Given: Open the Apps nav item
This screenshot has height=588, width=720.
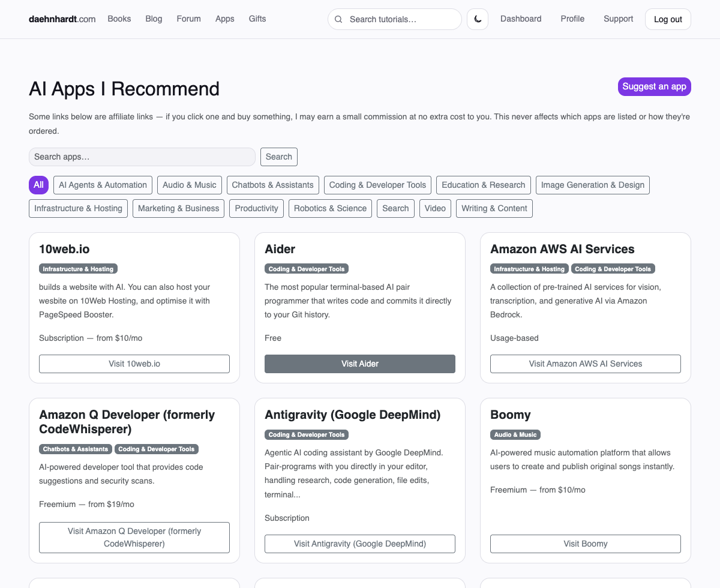Looking at the screenshot, I should pyautogui.click(x=225, y=19).
